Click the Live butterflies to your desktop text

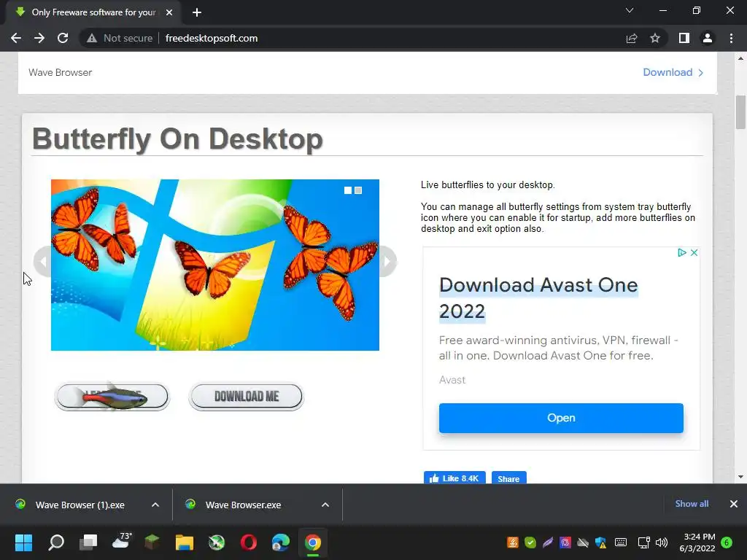(488, 184)
